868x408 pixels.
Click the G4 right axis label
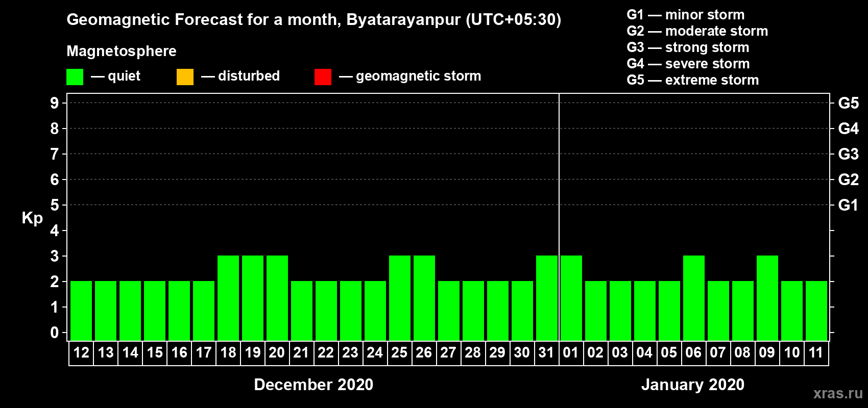[849, 129]
